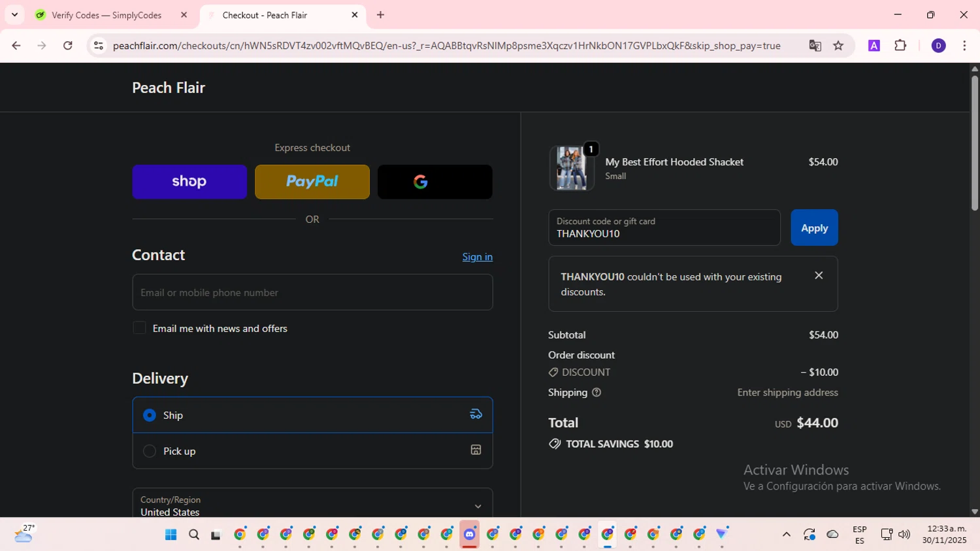Open the Chrome three-dot menu

[965, 46]
